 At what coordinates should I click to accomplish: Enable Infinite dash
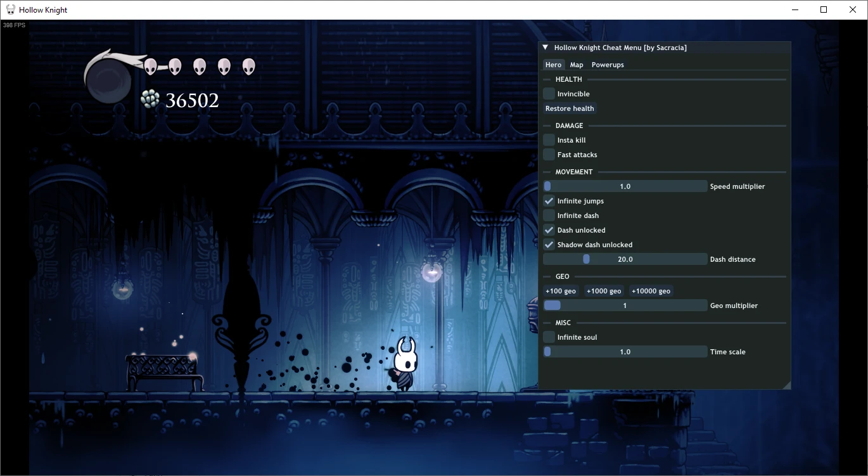point(548,215)
